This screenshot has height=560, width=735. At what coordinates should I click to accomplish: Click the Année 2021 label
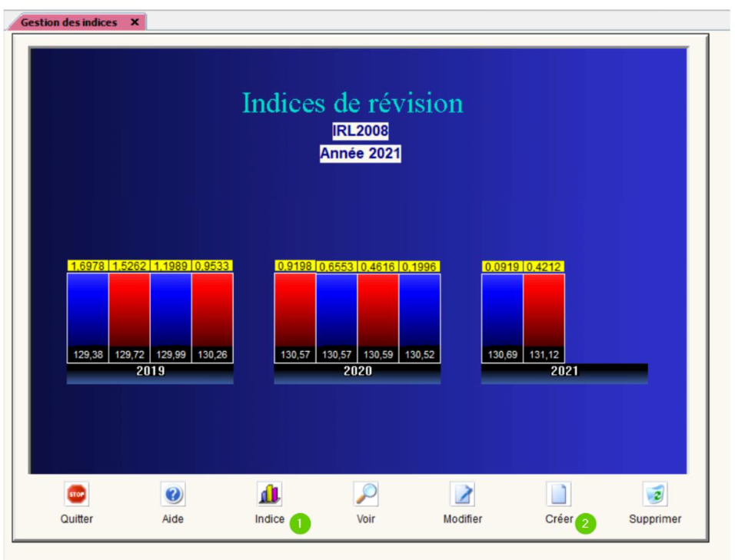tap(360, 154)
